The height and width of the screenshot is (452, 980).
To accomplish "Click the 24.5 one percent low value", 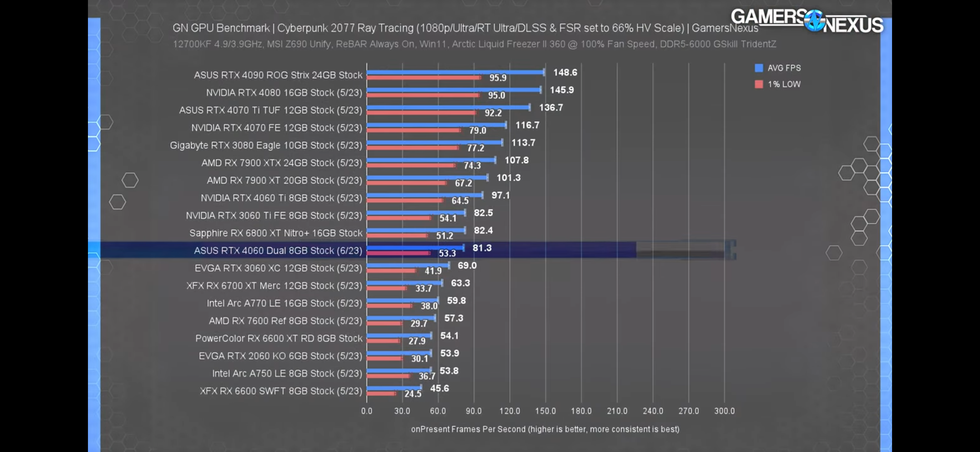I will 413,394.
